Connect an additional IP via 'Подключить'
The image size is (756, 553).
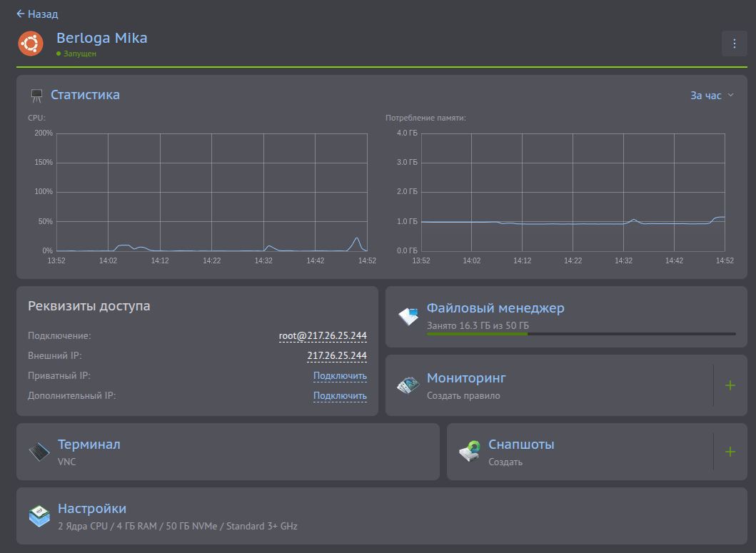coord(340,396)
